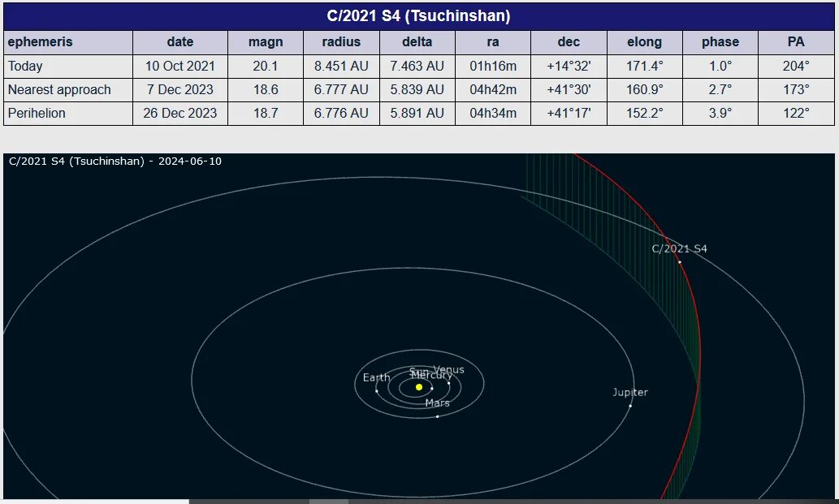Click the PA column header
The width and height of the screenshot is (839, 504).
click(796, 41)
